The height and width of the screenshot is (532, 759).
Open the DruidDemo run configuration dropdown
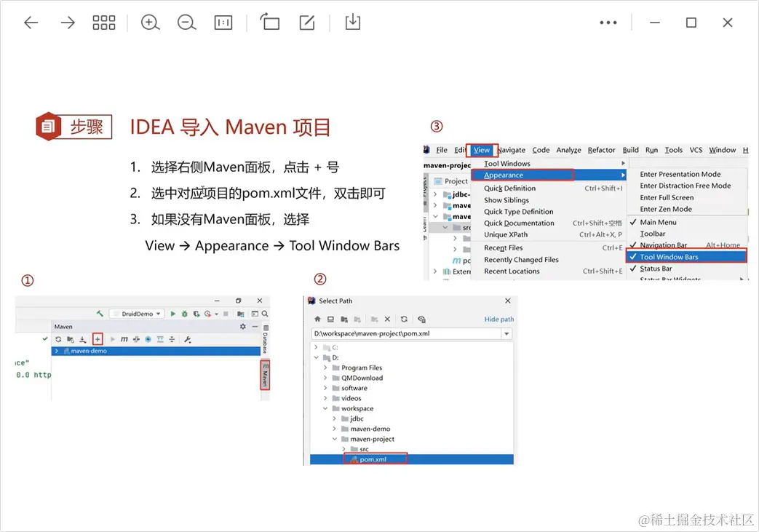[137, 314]
